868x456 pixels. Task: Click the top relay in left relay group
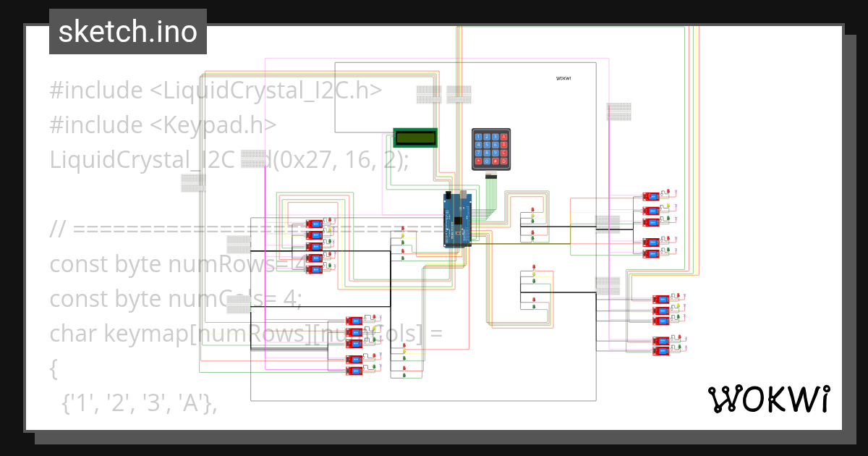coord(314,224)
